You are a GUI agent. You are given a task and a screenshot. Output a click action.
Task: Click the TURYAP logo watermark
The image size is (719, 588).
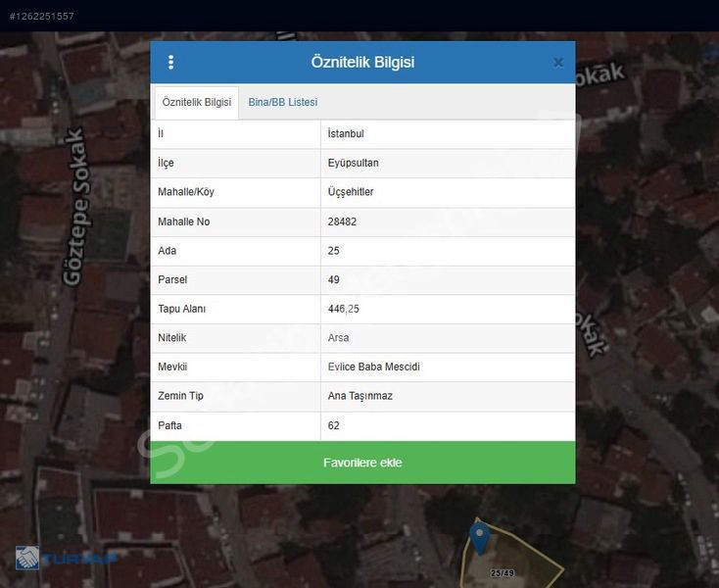pos(67,557)
